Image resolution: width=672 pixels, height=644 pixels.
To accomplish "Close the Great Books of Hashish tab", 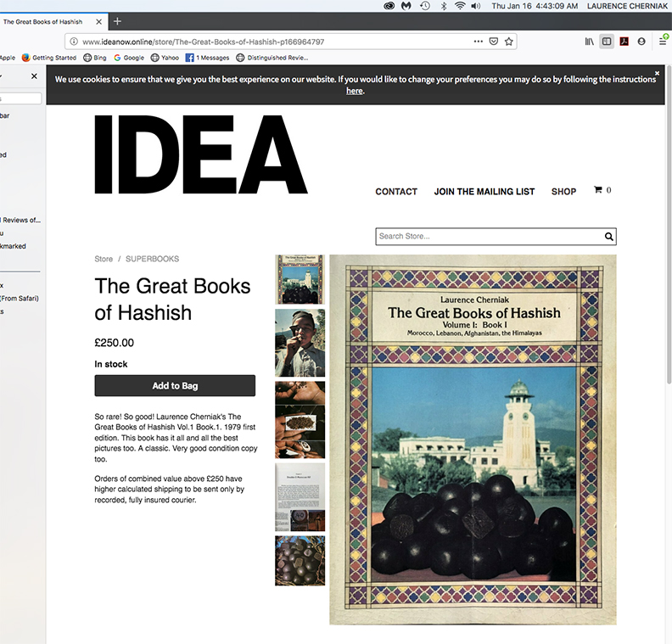I will click(99, 21).
